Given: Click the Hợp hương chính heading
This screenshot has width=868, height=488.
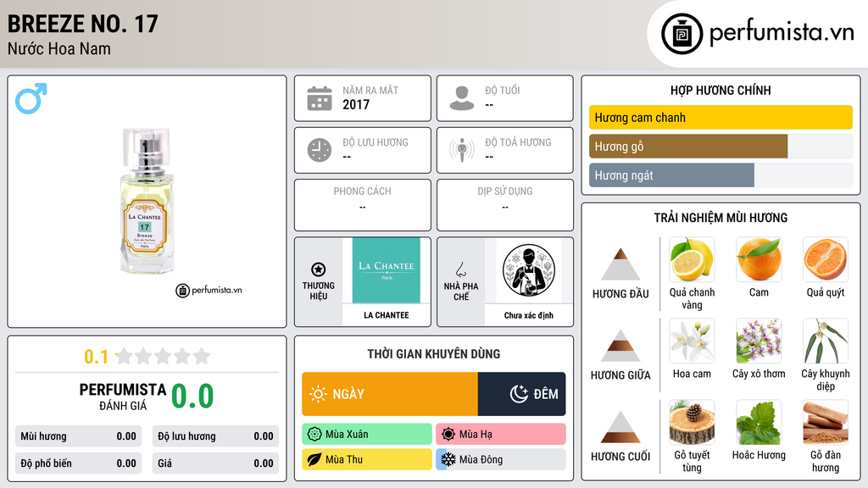Looking at the screenshot, I should (721, 90).
